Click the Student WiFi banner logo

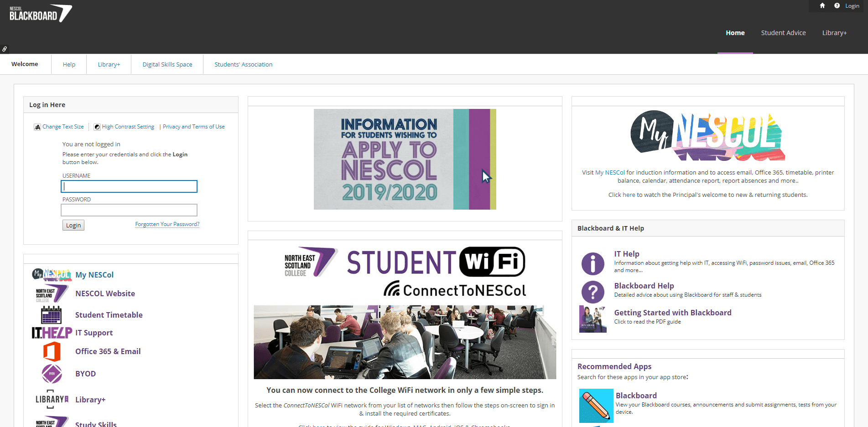click(x=405, y=271)
